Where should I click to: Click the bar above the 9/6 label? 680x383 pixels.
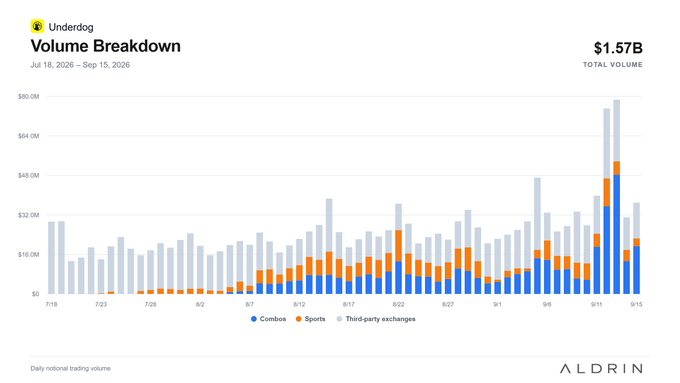click(547, 253)
